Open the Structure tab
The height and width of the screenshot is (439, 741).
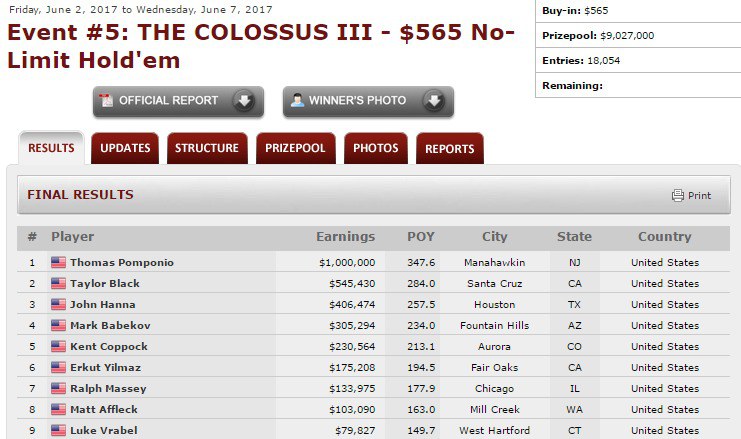point(207,149)
